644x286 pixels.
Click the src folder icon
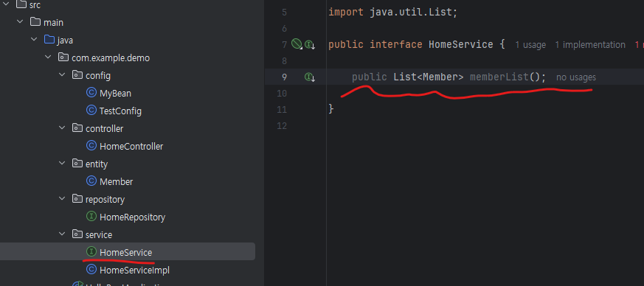[21, 4]
